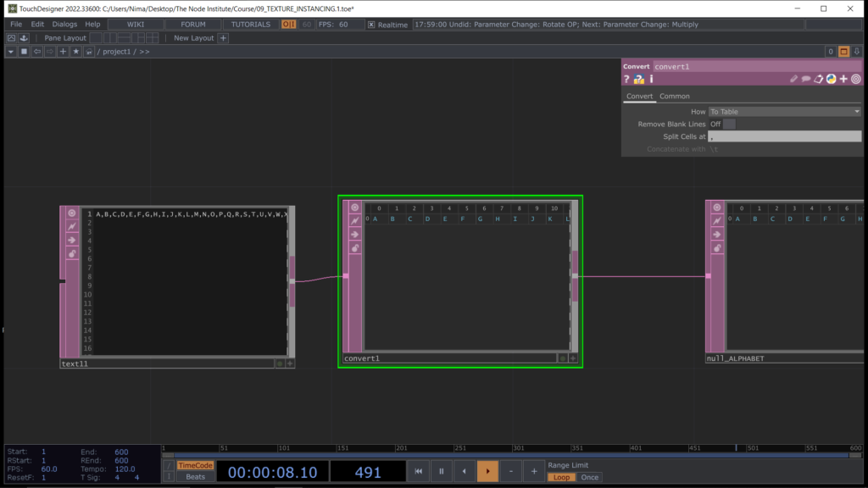Image resolution: width=868 pixels, height=488 pixels.
Task: Toggle the viewer active icon on text11 node
Action: point(72,213)
